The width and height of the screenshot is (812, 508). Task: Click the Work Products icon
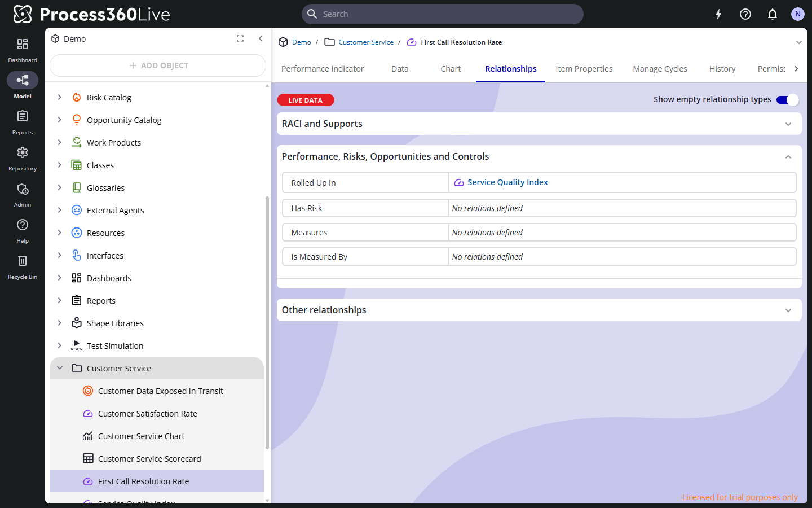coord(77,142)
